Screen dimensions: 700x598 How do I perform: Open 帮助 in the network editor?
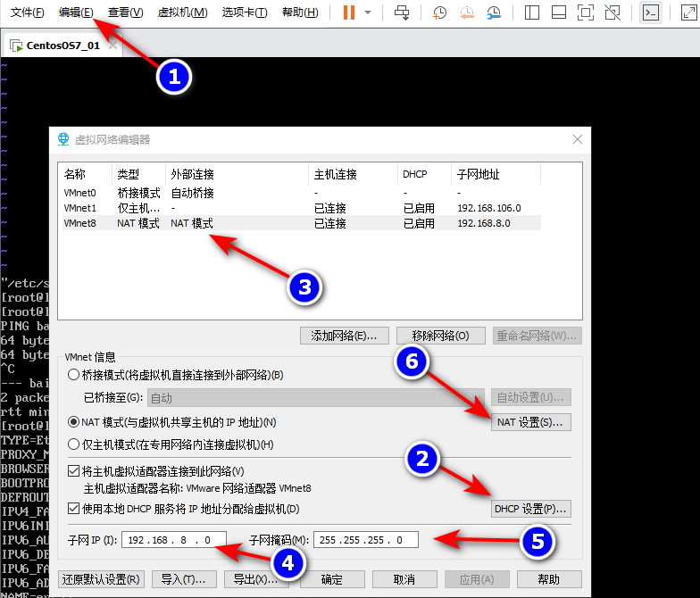tap(549, 579)
